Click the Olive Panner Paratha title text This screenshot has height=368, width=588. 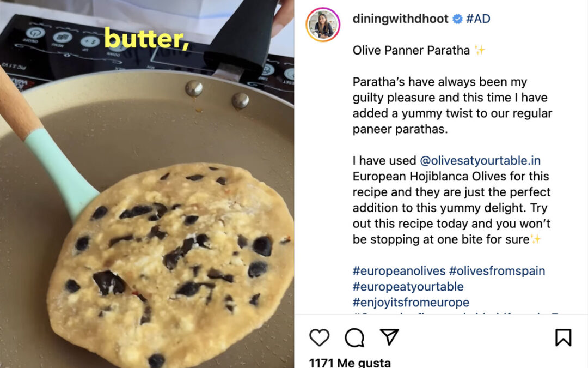411,50
